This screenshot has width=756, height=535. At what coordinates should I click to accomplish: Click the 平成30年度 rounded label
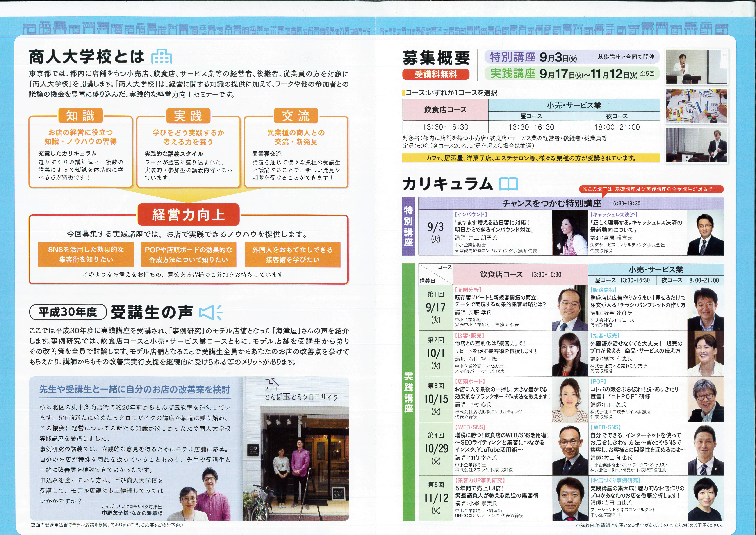coord(68,312)
